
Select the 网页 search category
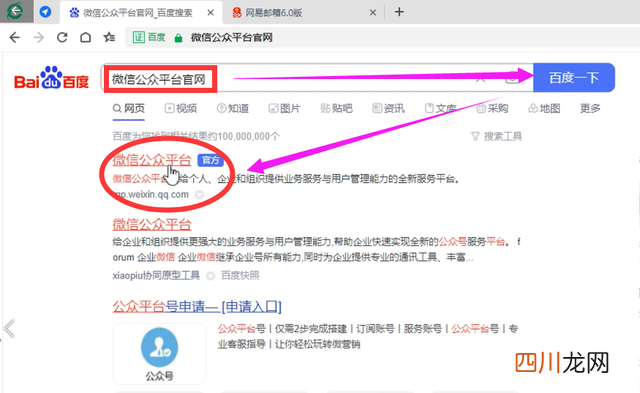point(129,108)
